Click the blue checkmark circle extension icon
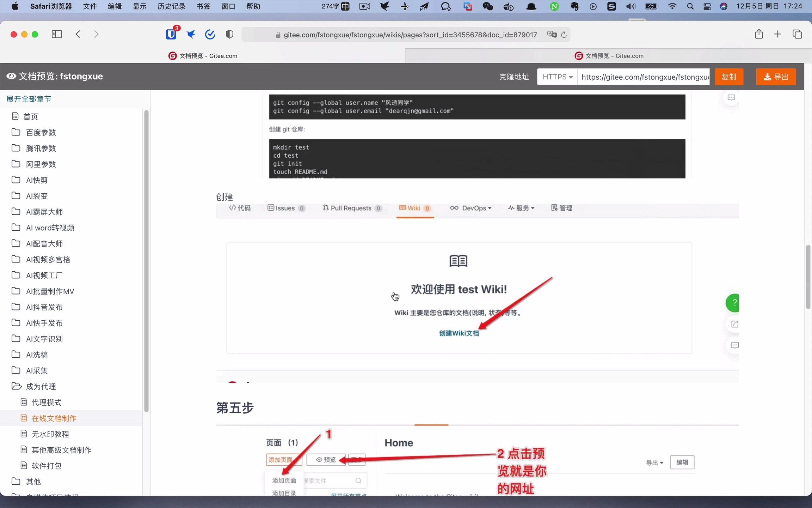Screen dimensions: 812x508 coord(210,34)
